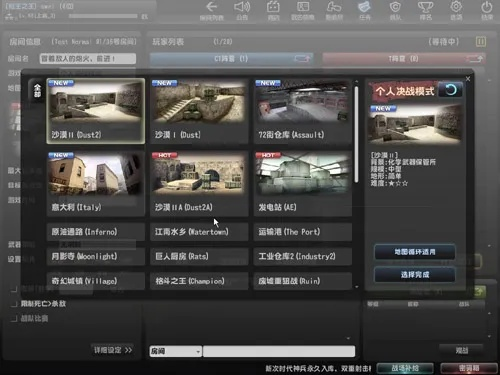Click the thumbs-up icon in the top bar
The image size is (500, 375).
pos(334,7)
